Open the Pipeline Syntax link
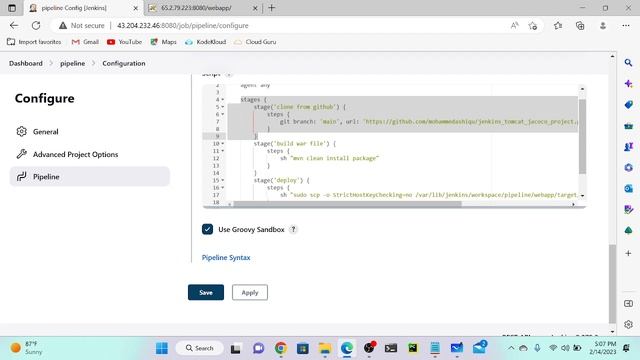Screen dimensions: 640x360 point(226,258)
